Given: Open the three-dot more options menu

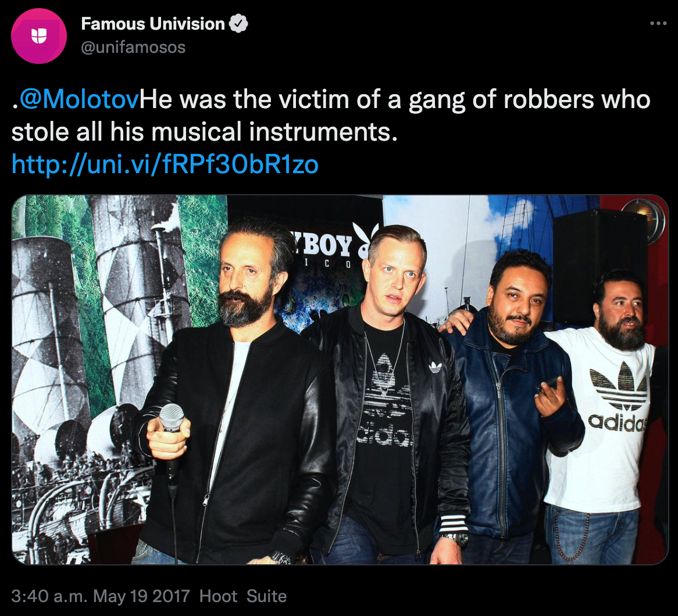Looking at the screenshot, I should (x=658, y=23).
